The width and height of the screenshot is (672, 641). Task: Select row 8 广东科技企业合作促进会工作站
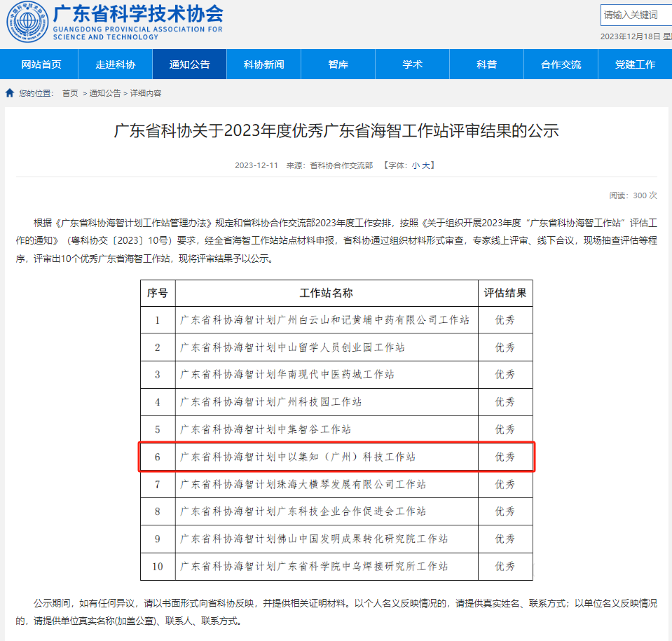coord(336,511)
